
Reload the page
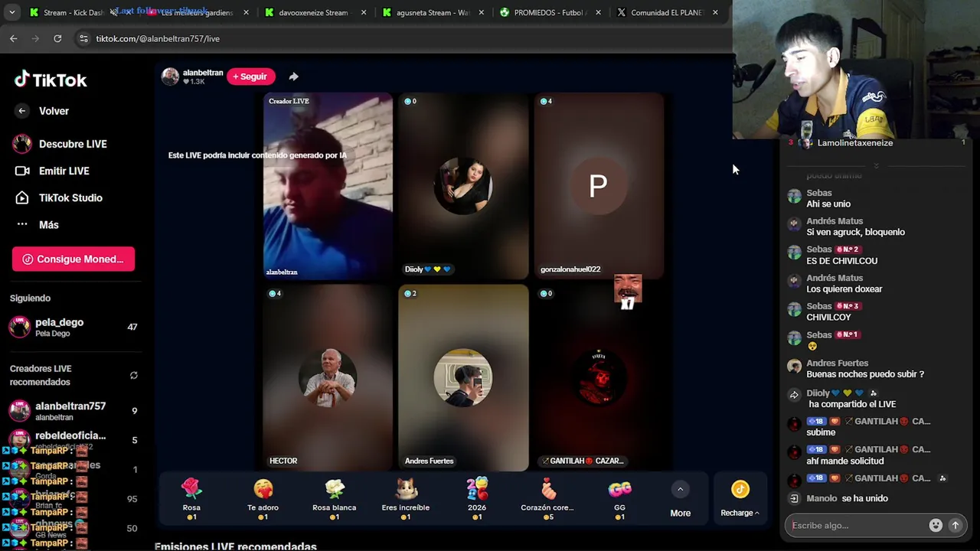point(57,38)
